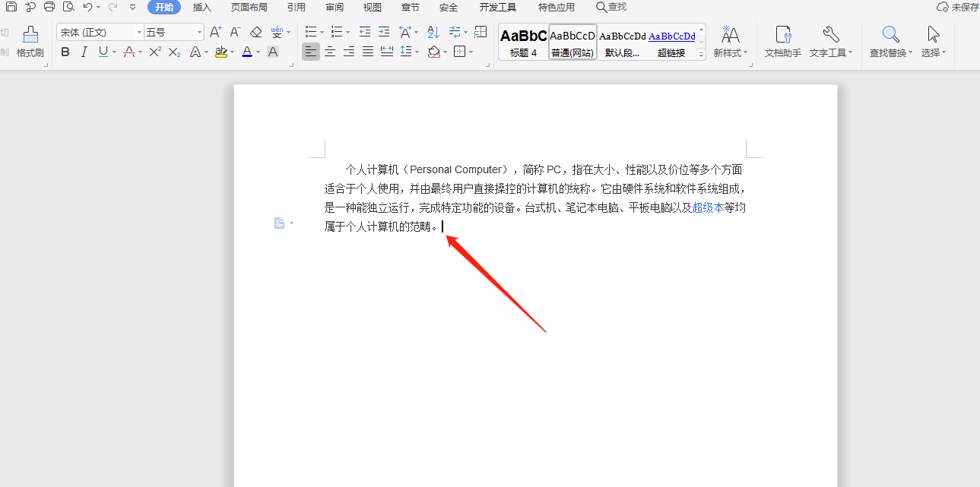Toggle italic formatting

click(84, 52)
